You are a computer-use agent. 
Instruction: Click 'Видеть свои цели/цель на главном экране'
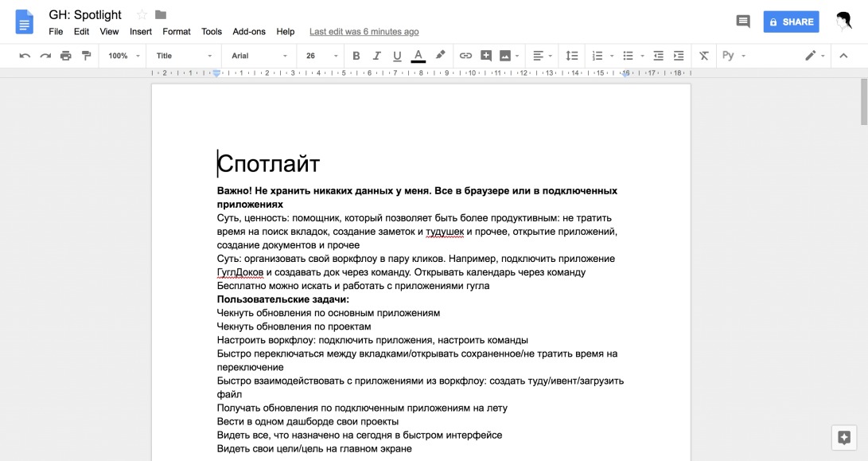pos(314,449)
